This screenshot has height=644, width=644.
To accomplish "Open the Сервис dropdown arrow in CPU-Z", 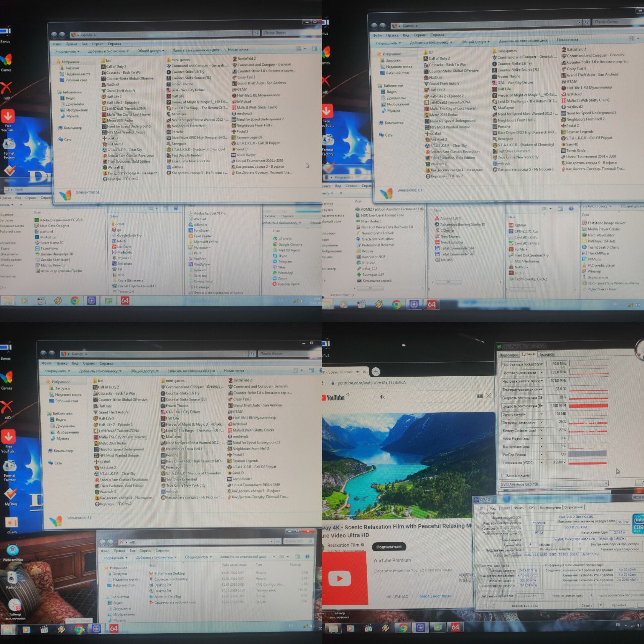I will point(600,605).
